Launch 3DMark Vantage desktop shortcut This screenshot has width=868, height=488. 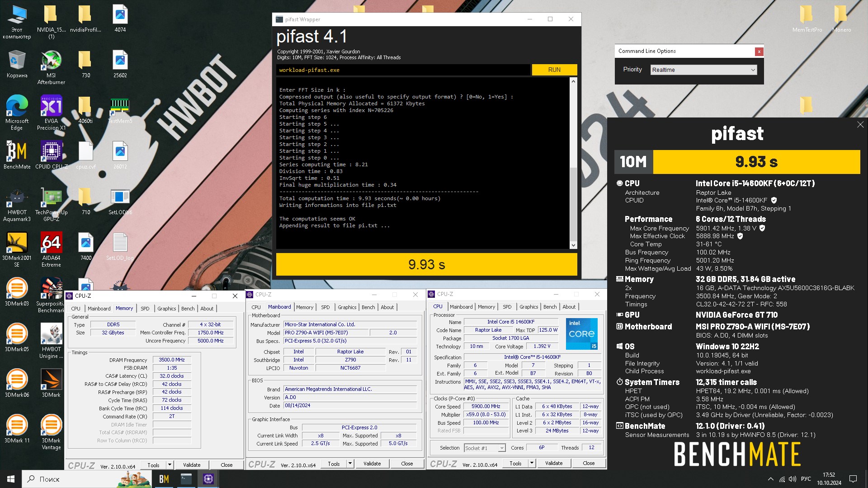51,432
